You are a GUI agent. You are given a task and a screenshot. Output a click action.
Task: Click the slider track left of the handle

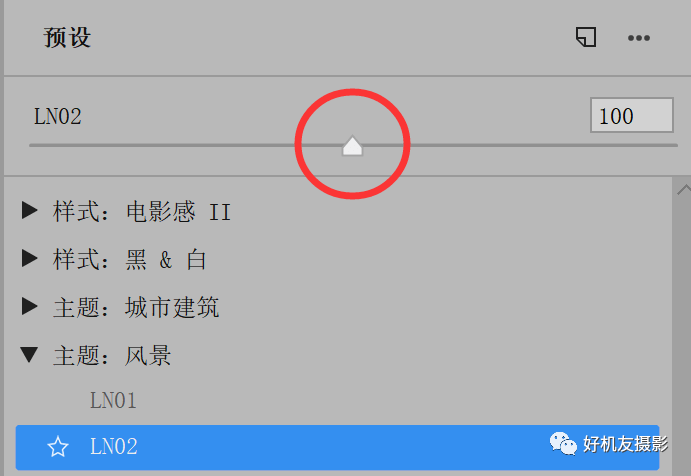185,145
